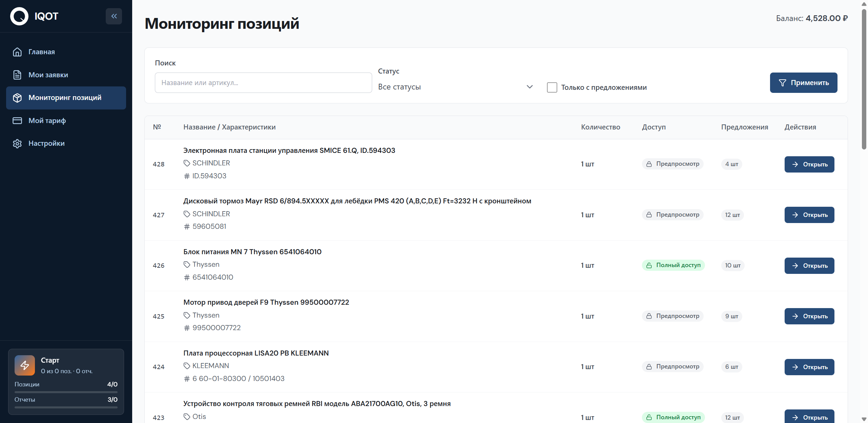Click the document icon beside Мои заявки
The image size is (868, 423).
click(17, 75)
